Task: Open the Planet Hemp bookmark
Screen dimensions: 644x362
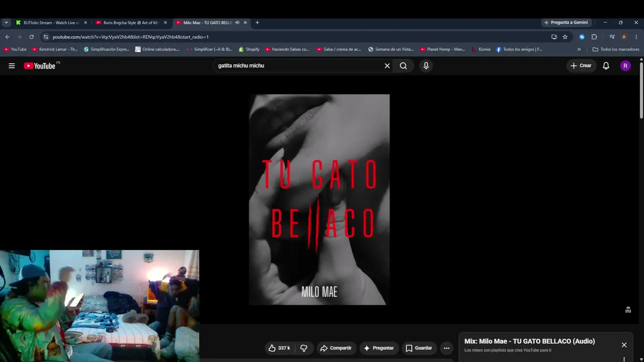Action: pyautogui.click(x=443, y=49)
